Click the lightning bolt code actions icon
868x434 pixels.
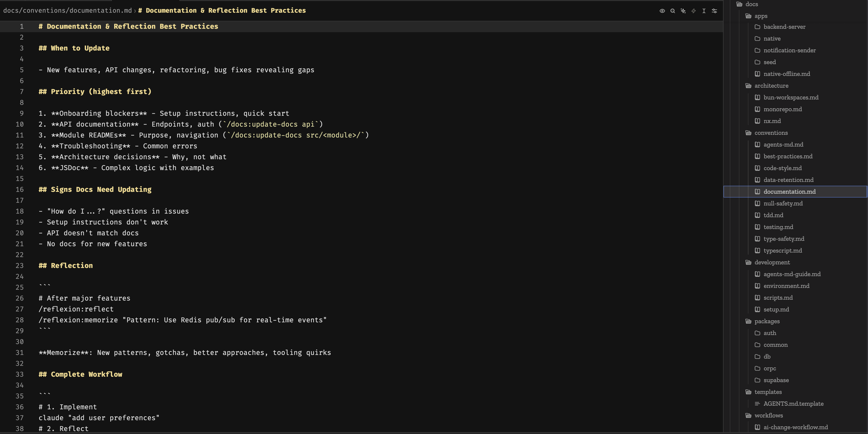693,11
